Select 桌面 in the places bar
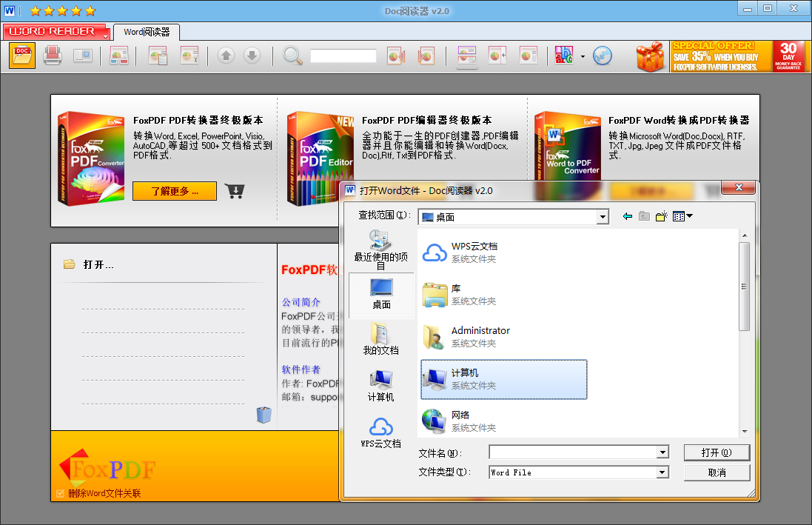 click(x=382, y=295)
